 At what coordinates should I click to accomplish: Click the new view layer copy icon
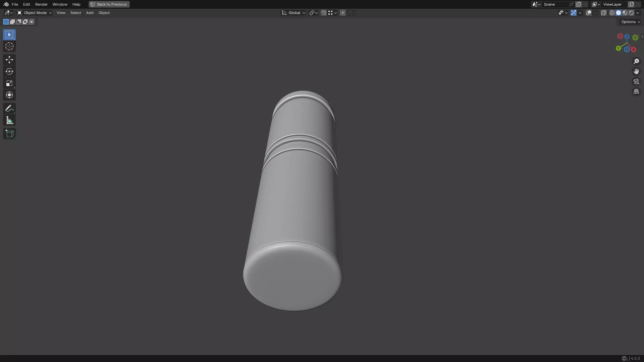tap(631, 4)
